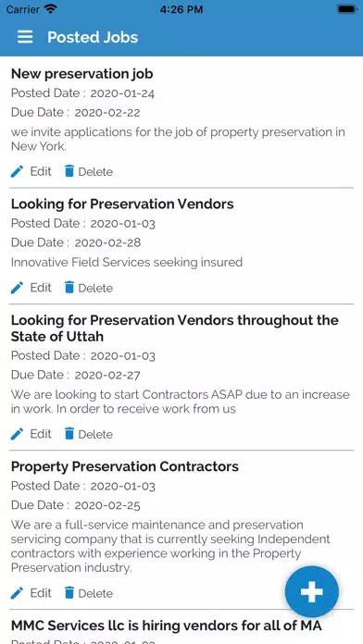Open the New preservation job title
This screenshot has height=644, width=363.
(x=81, y=74)
